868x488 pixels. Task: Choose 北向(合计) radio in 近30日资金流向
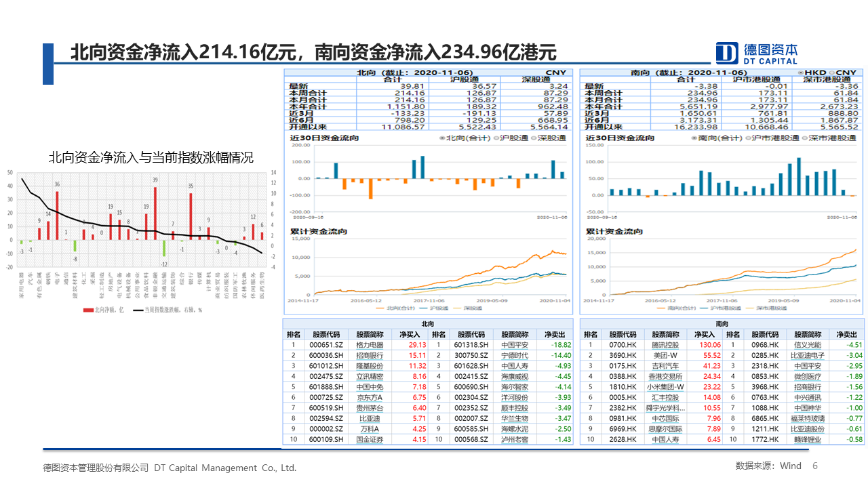pyautogui.click(x=443, y=138)
